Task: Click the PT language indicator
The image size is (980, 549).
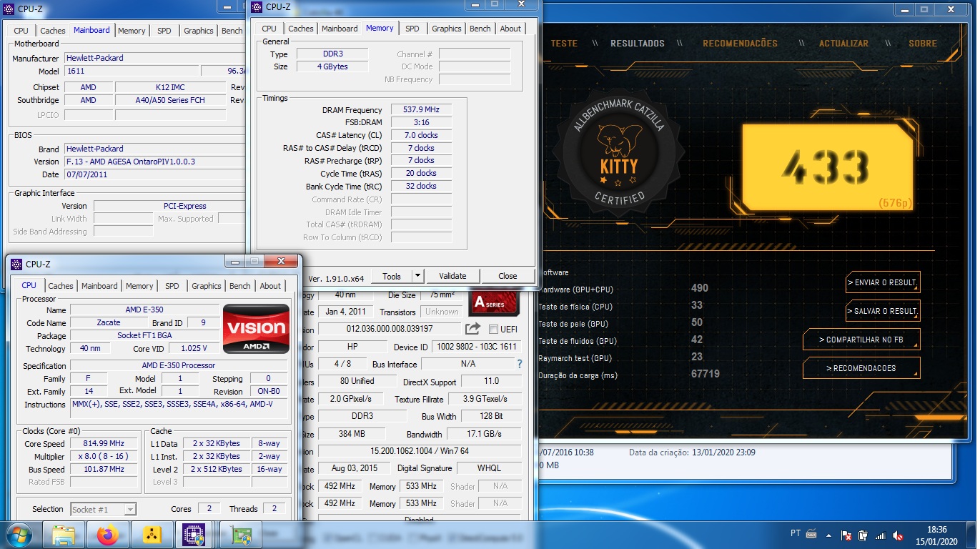Action: click(x=796, y=533)
